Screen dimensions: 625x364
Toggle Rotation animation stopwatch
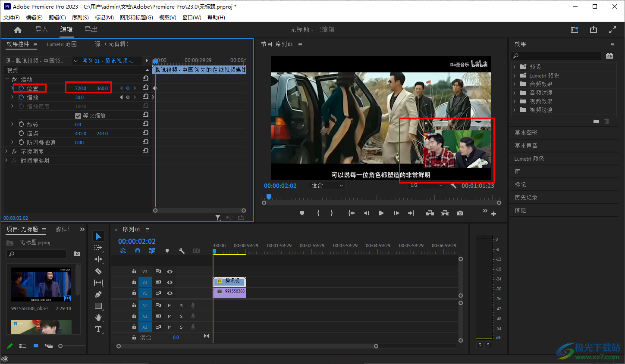pos(22,124)
